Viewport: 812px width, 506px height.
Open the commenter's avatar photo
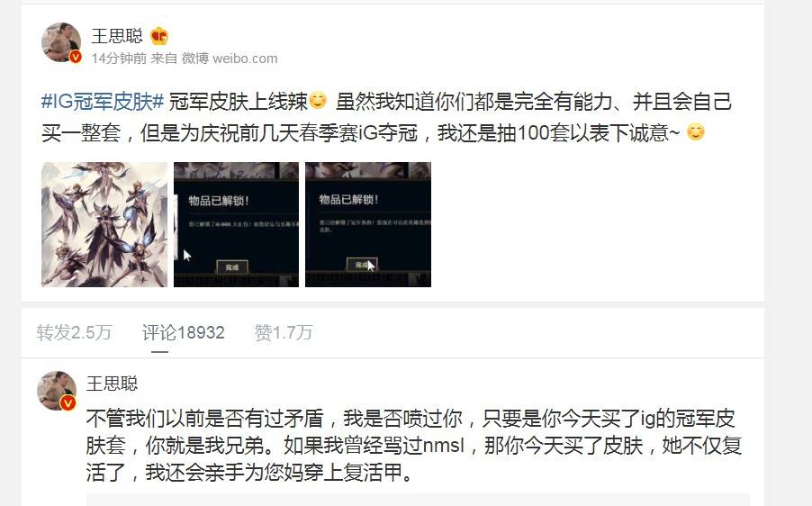pos(57,391)
